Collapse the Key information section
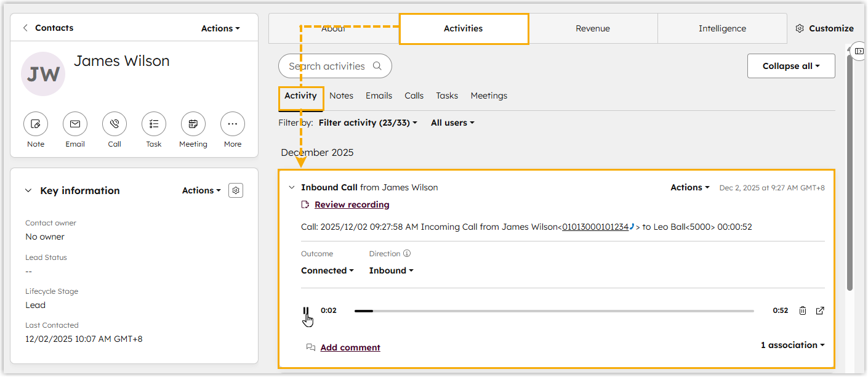 pyautogui.click(x=28, y=190)
